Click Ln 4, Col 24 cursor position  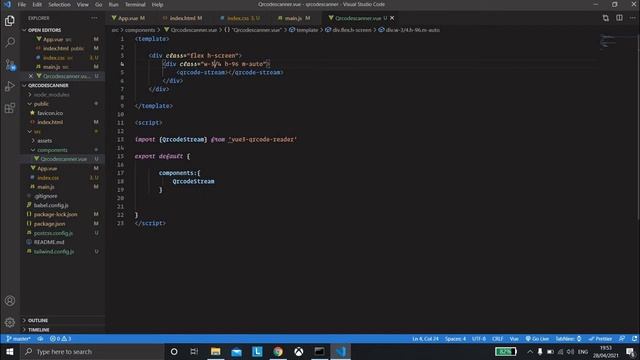[x=425, y=339]
